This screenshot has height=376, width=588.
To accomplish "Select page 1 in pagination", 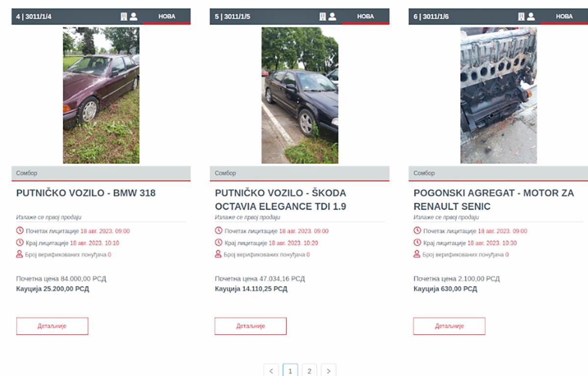I will pyautogui.click(x=290, y=371).
